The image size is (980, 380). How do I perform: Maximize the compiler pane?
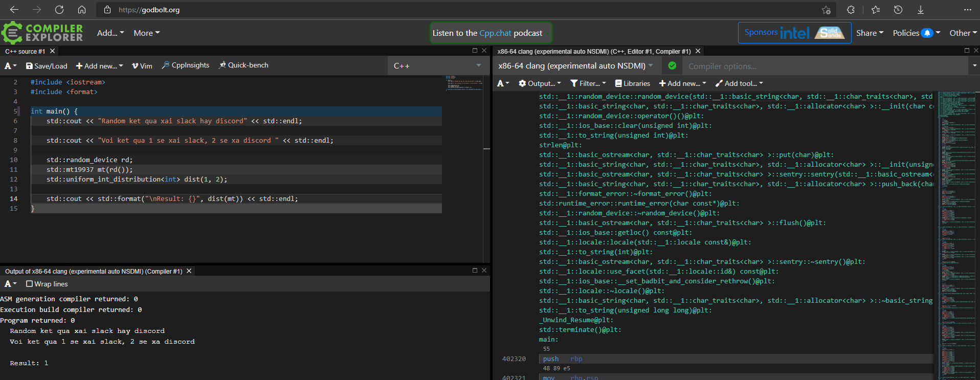tap(967, 50)
